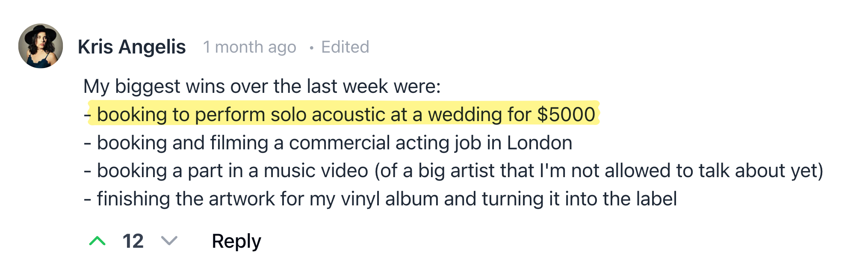Viewport: 868px width, 267px height.
Task: Click the Reply button
Action: click(x=236, y=241)
